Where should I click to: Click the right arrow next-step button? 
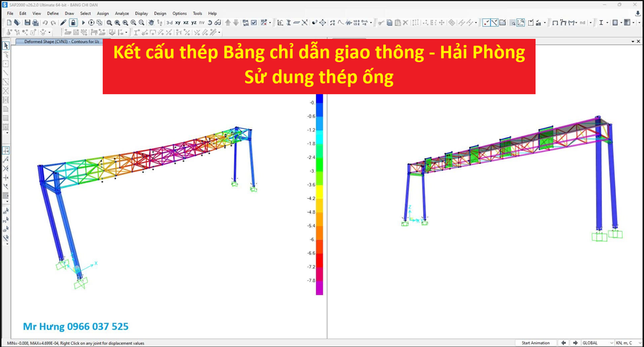pyautogui.click(x=575, y=343)
